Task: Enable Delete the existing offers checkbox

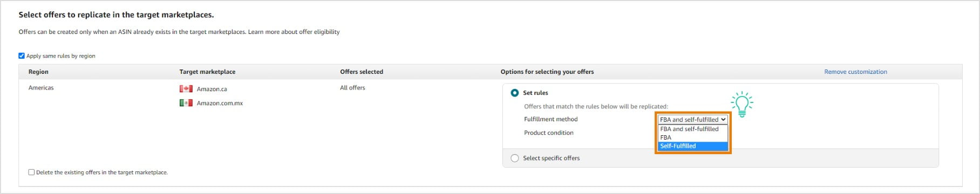Action: tap(31, 172)
